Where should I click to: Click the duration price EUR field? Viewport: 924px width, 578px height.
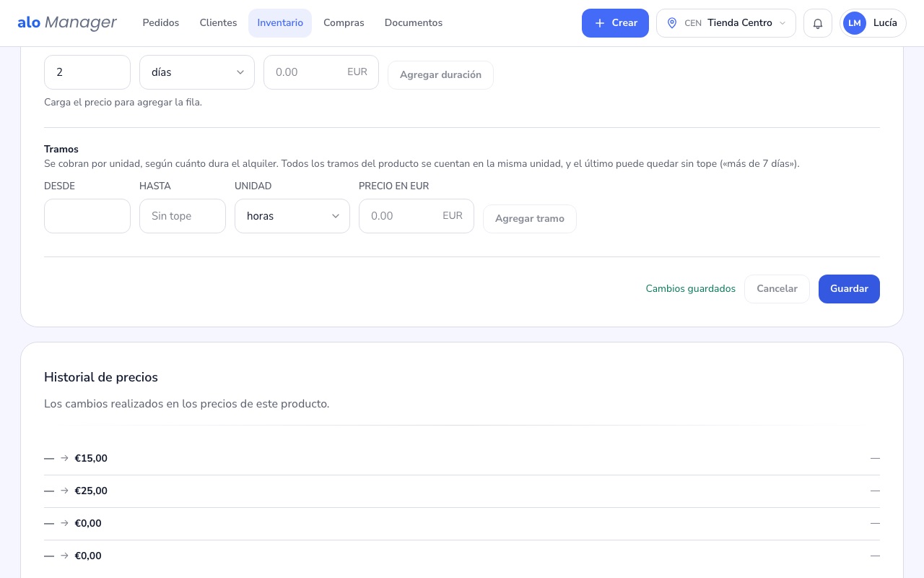[x=321, y=72]
